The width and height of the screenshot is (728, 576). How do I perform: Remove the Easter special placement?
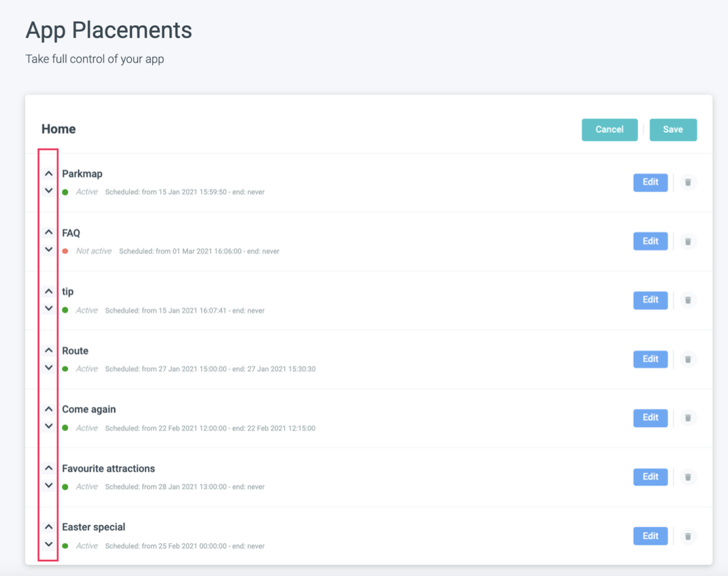pos(688,537)
